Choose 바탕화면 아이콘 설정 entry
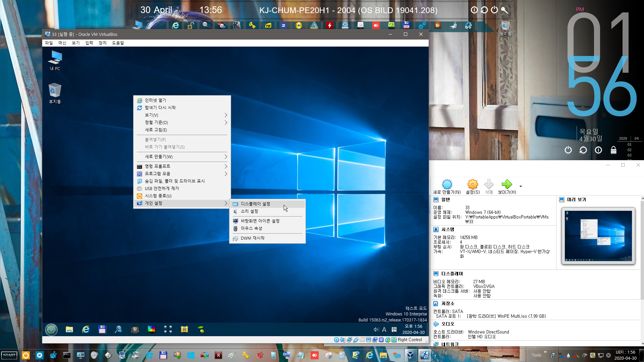The width and height of the screenshot is (644, 362). click(267, 221)
